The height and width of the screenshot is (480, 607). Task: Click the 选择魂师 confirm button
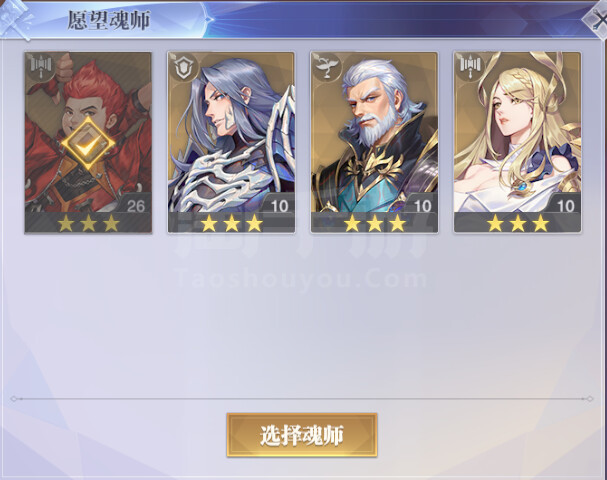tap(302, 435)
